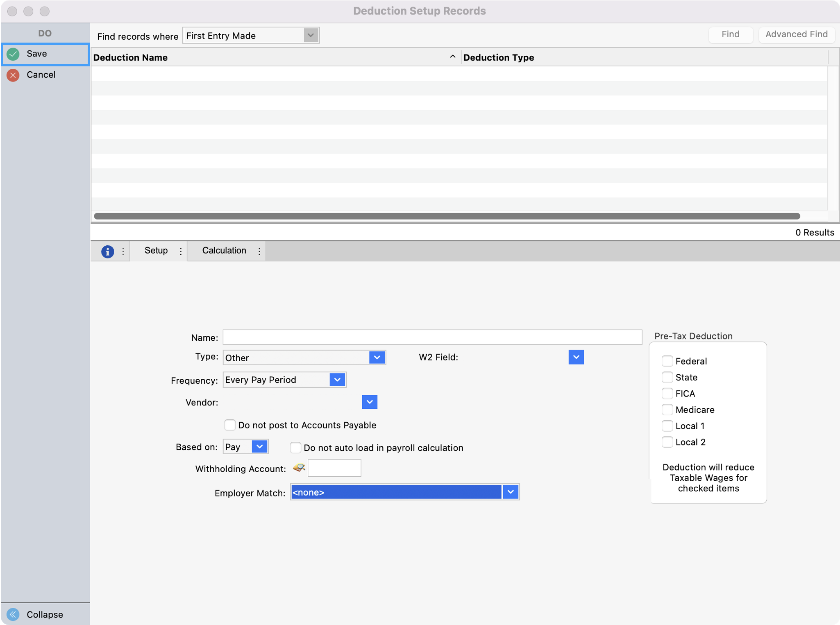Screen dimensions: 840x625
Task: Select the Setup tab
Action: click(x=156, y=251)
